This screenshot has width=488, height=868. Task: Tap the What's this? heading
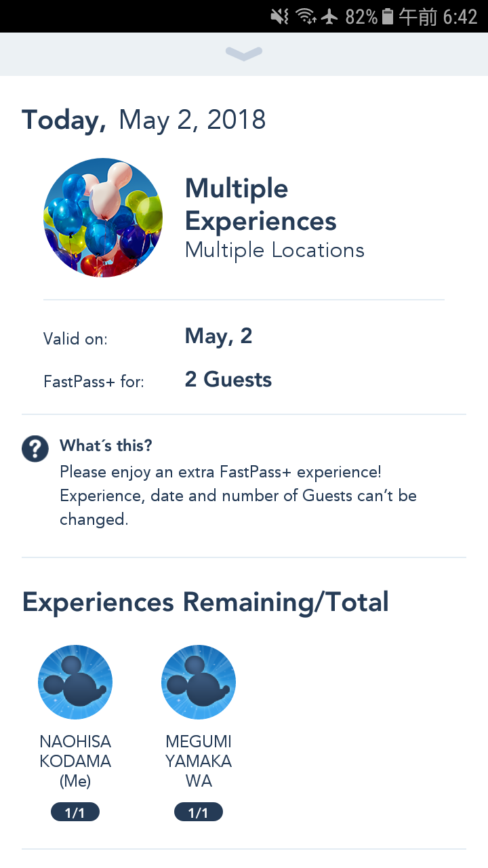click(106, 446)
